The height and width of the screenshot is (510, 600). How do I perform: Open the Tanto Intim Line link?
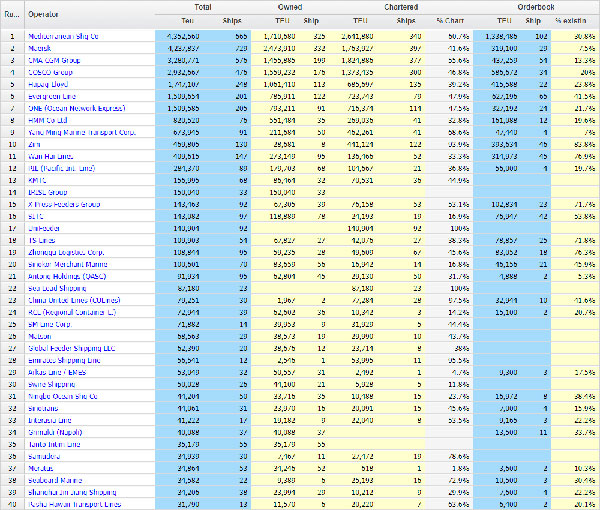click(54, 444)
